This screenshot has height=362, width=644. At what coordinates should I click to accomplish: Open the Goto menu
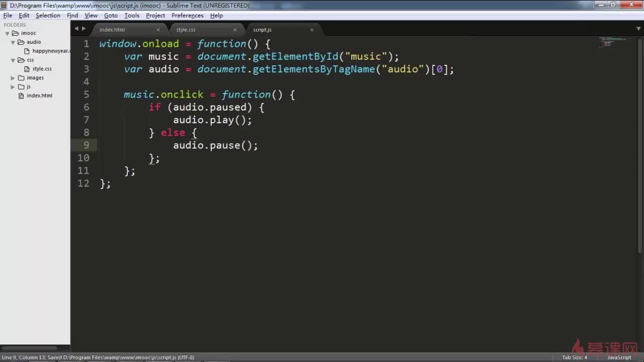point(111,16)
